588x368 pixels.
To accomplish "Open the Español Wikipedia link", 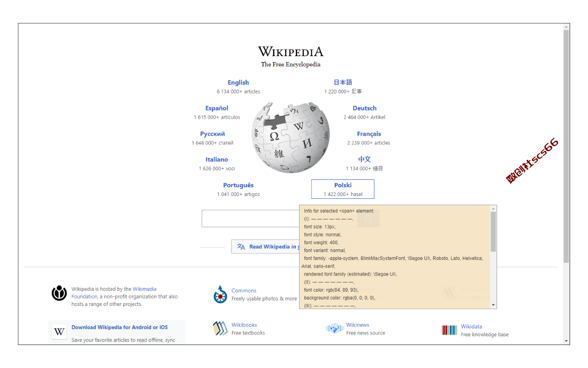I will tap(217, 109).
